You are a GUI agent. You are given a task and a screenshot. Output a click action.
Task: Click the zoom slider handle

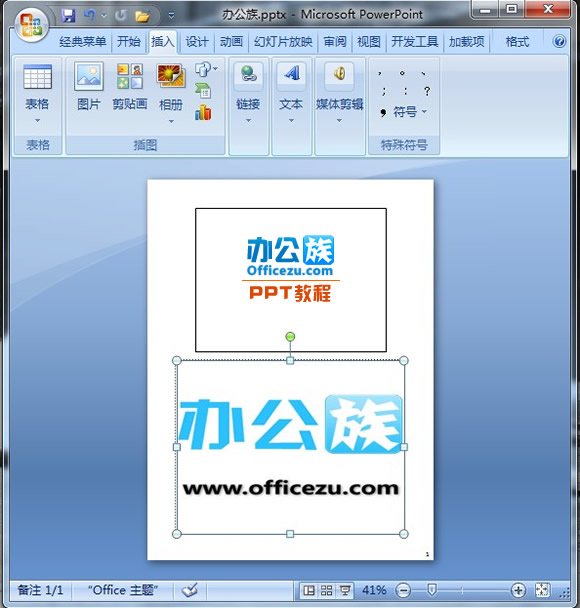tap(431, 590)
